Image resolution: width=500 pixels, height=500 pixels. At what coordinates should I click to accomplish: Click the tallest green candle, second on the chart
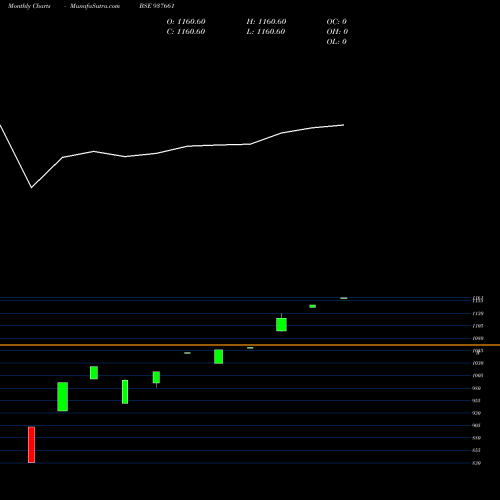click(x=63, y=397)
